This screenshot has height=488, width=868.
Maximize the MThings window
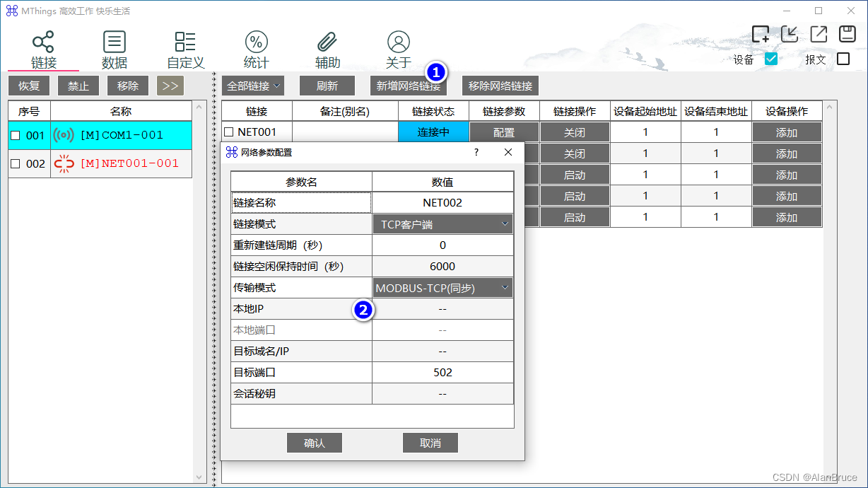(x=819, y=11)
